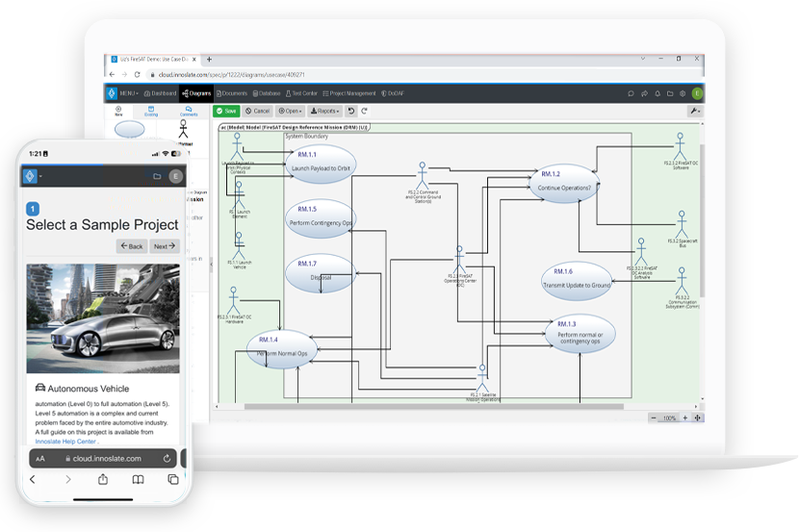The height and width of the screenshot is (532, 799).
Task: Click the undo arrow in diagram toolbar
Action: coord(351,111)
